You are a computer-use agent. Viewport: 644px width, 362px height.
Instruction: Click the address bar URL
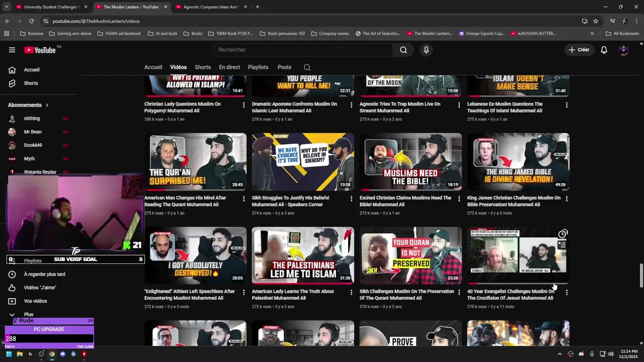pos(96,21)
